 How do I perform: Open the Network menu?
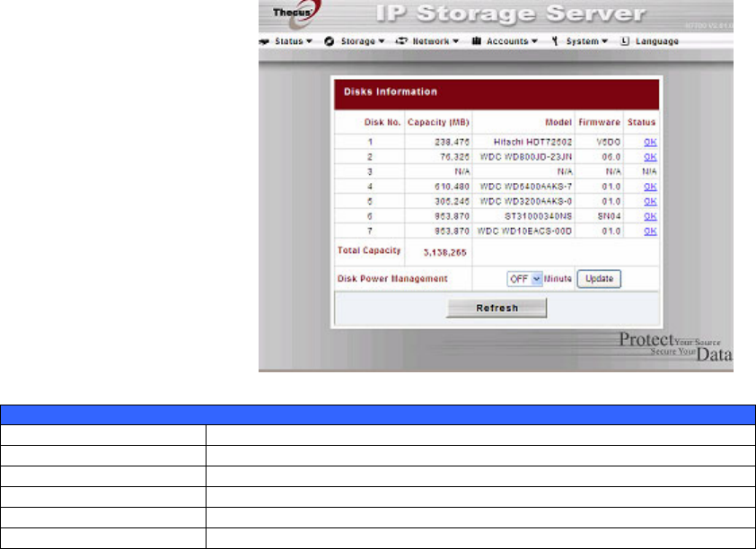coord(435,41)
